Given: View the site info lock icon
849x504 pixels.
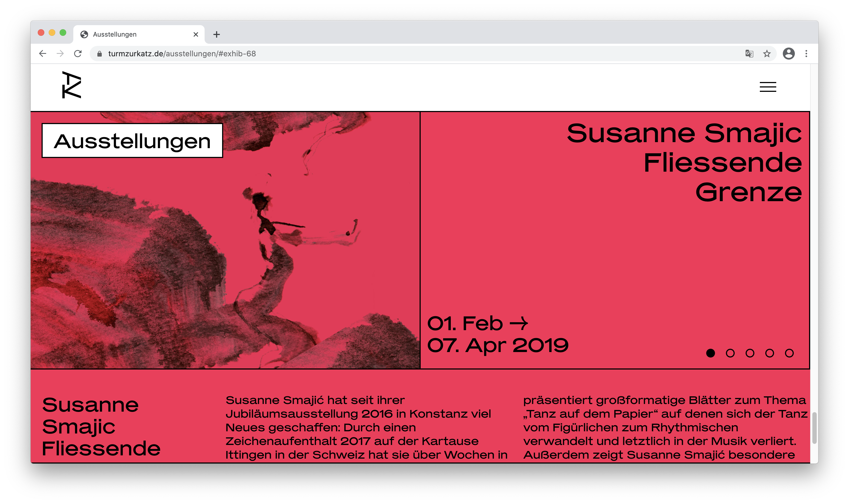Looking at the screenshot, I should [x=99, y=54].
